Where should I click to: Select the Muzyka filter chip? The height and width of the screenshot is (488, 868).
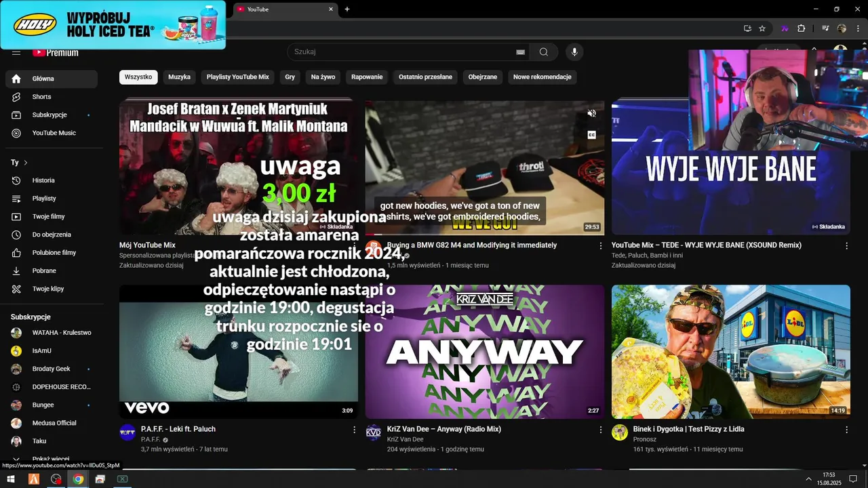pyautogui.click(x=180, y=77)
